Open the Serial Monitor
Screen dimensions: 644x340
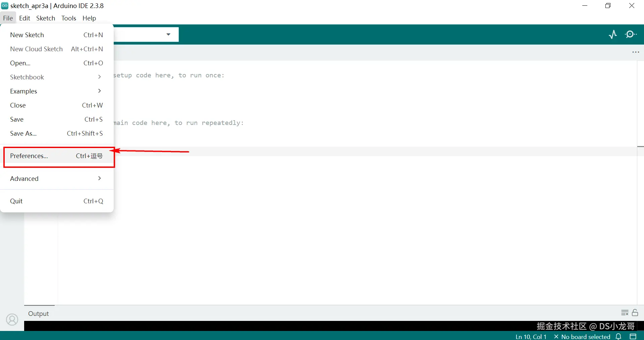tap(631, 35)
